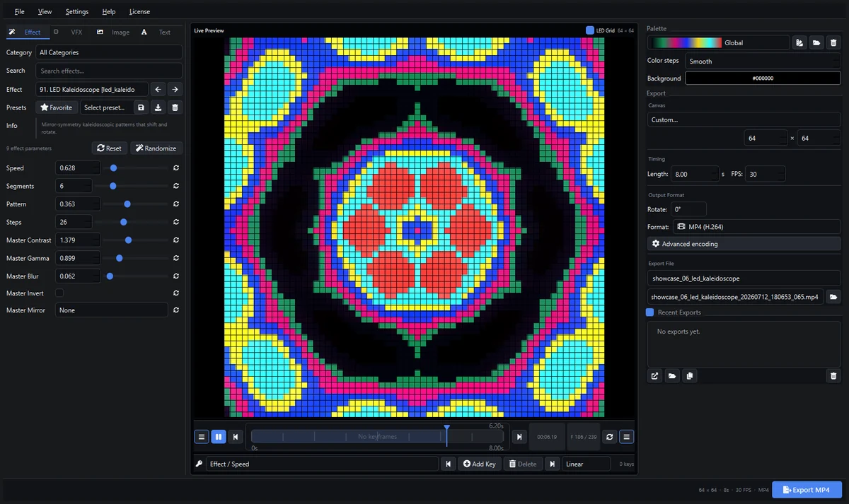
Task: Click the preset download/import icon
Action: 158,107
